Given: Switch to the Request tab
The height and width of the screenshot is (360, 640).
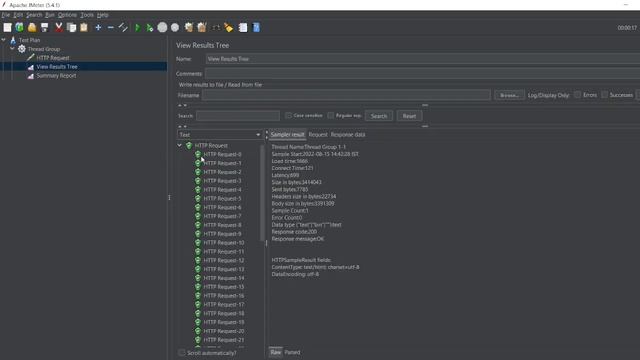Looking at the screenshot, I should (318, 134).
